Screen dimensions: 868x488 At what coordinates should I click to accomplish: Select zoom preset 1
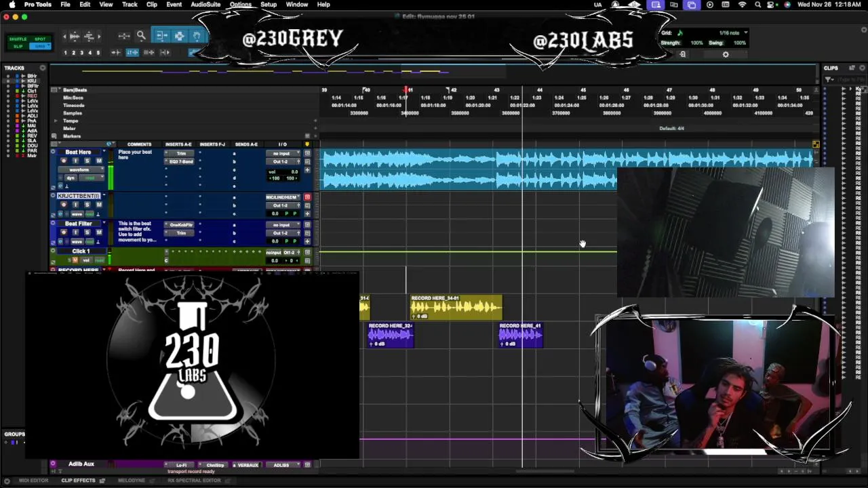[x=66, y=53]
